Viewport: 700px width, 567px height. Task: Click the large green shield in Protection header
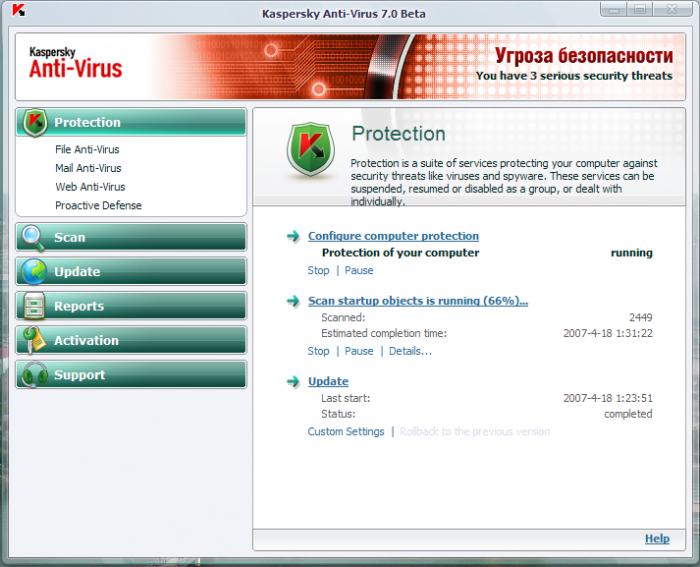click(311, 149)
